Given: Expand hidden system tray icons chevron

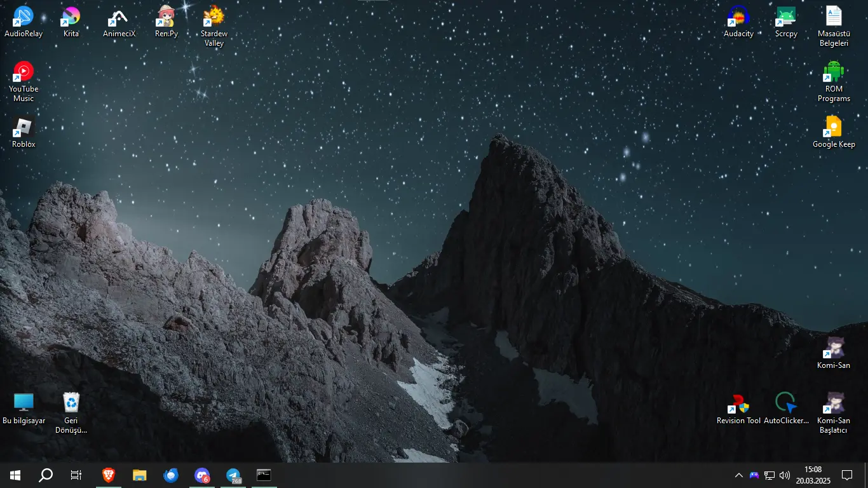Looking at the screenshot, I should [738, 475].
